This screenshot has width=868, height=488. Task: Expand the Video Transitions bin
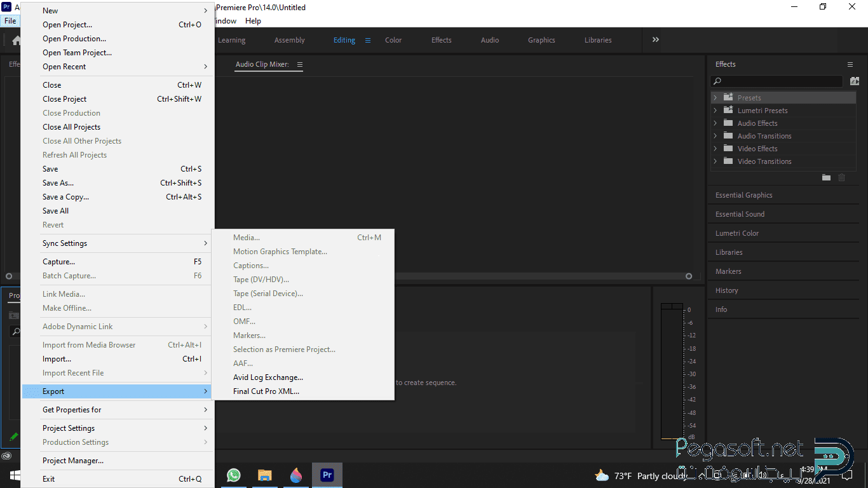715,161
